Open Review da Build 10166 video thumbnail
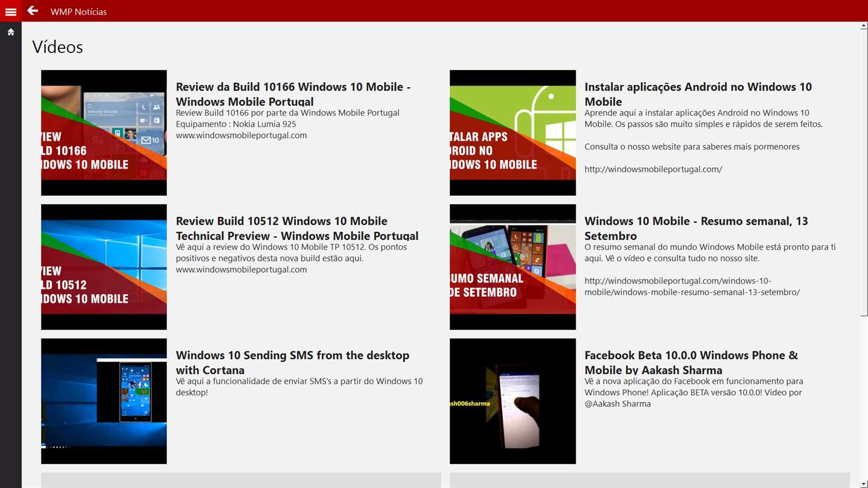Image resolution: width=868 pixels, height=488 pixels. [104, 133]
